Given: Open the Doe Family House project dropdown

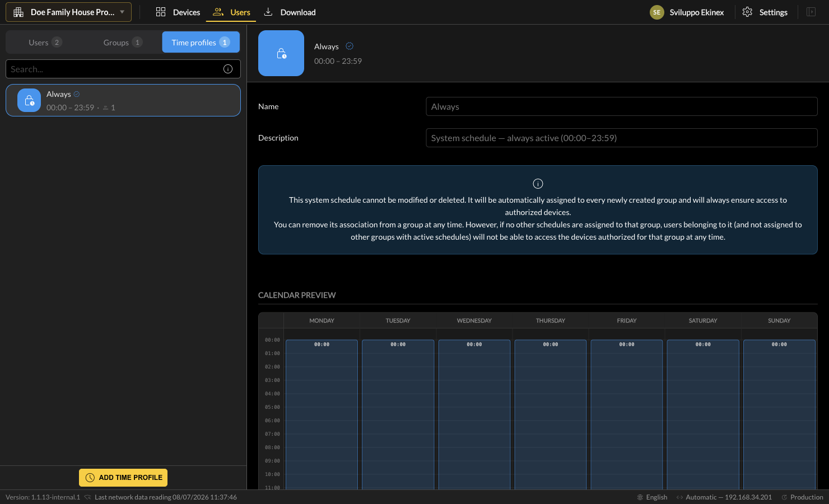Looking at the screenshot, I should [x=68, y=12].
